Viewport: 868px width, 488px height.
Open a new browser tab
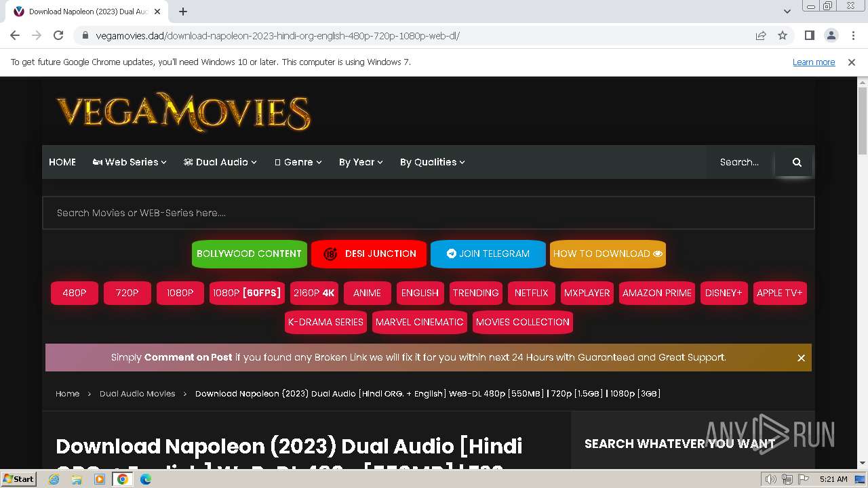point(183,12)
